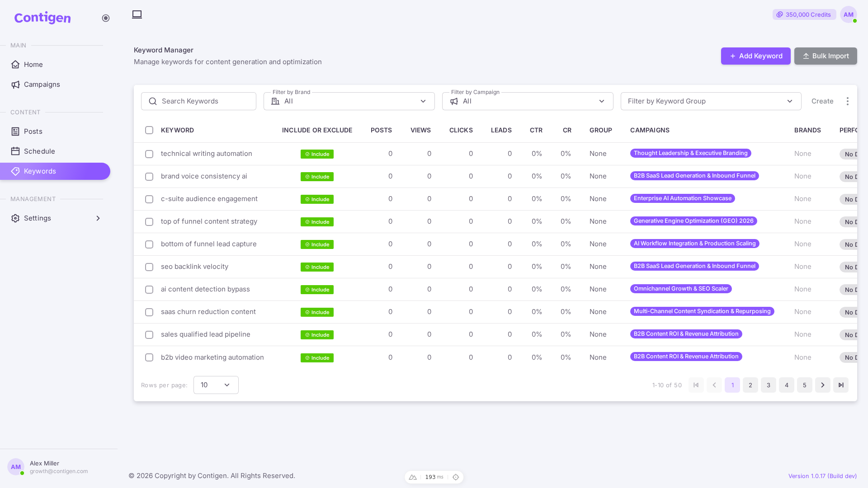Click the sidebar toggle radio icon near the Contigen logo
The width and height of the screenshot is (868, 488).
click(x=106, y=18)
